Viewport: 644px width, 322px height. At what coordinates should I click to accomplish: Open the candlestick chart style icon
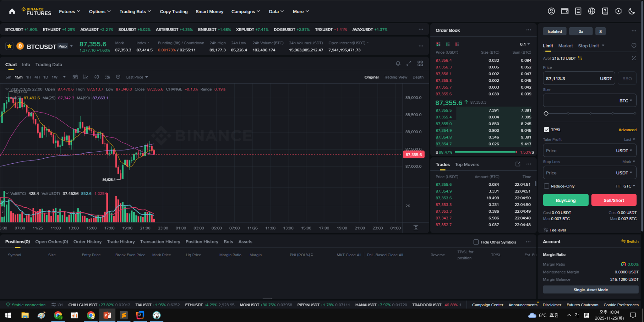(x=96, y=77)
